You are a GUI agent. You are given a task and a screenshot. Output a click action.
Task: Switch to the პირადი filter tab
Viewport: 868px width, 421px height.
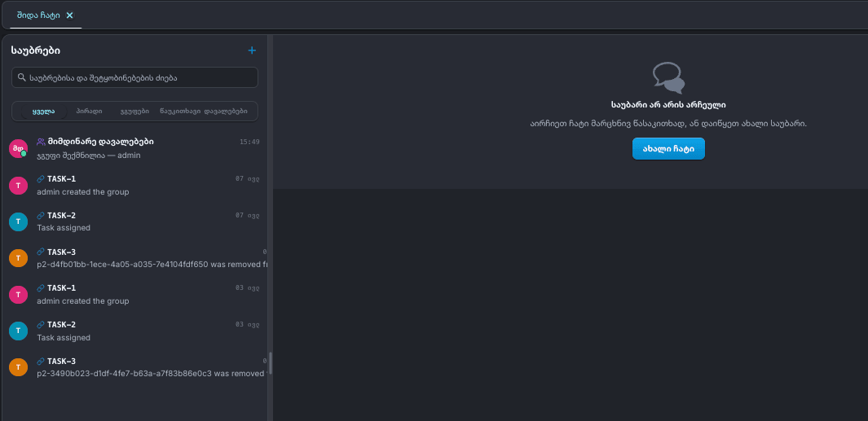click(89, 112)
